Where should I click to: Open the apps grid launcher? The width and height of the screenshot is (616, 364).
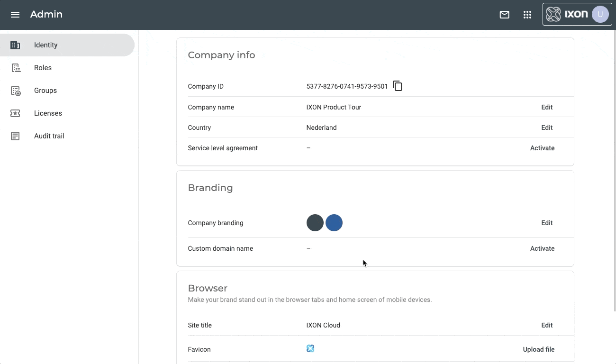(527, 15)
